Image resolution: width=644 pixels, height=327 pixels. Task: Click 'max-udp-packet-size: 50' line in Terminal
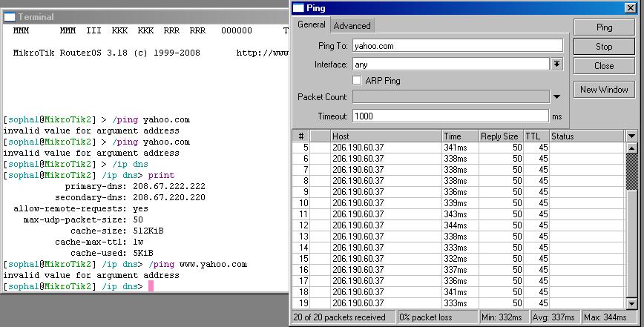pos(83,219)
